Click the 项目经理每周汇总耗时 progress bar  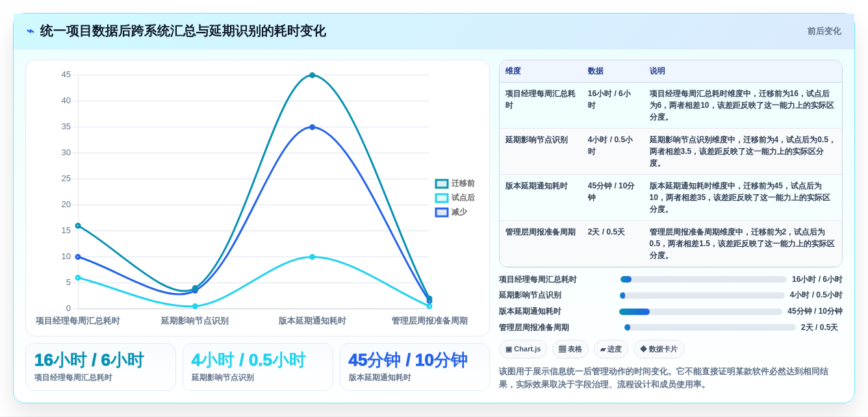pos(703,279)
